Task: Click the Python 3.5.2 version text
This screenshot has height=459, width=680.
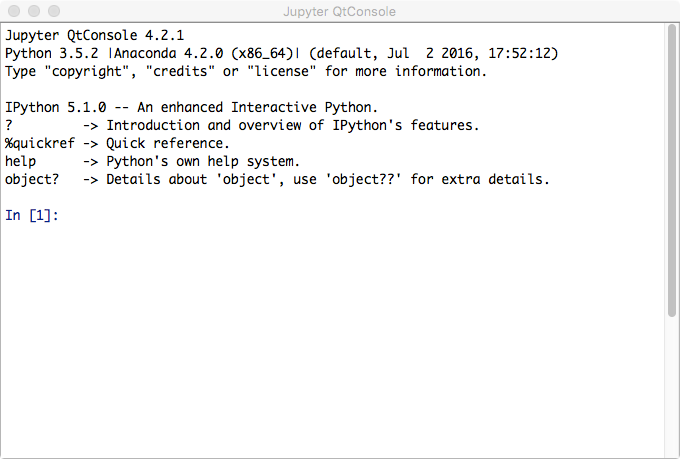Action: click(x=52, y=53)
